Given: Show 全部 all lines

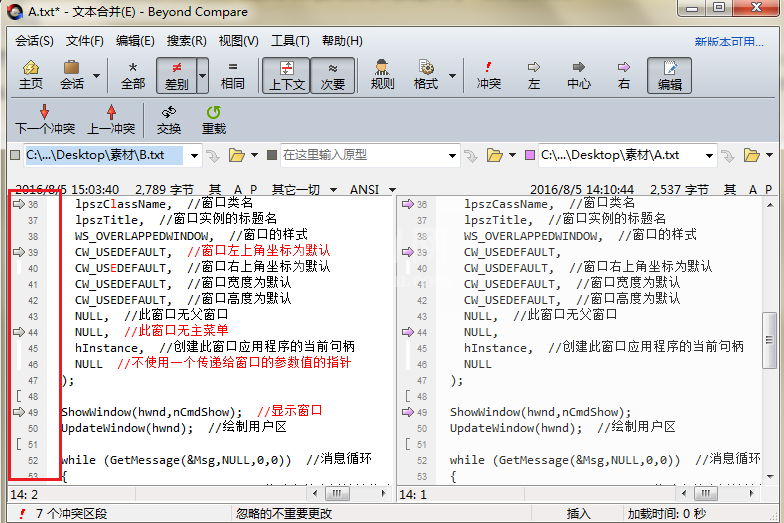Looking at the screenshot, I should [133, 75].
